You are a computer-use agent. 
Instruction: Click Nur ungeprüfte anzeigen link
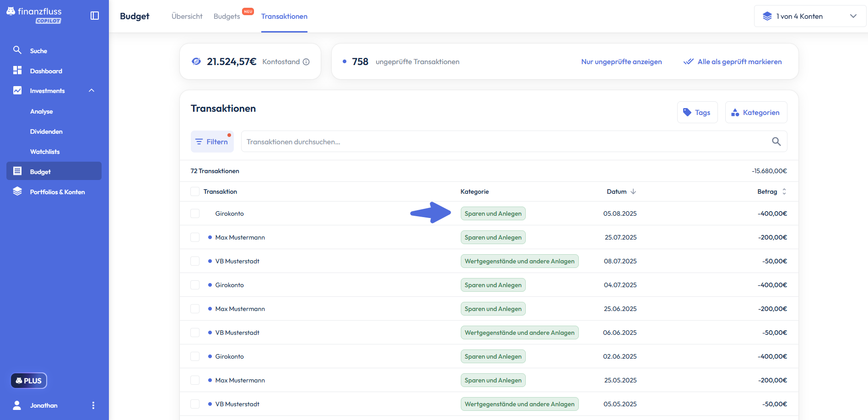[x=621, y=62]
